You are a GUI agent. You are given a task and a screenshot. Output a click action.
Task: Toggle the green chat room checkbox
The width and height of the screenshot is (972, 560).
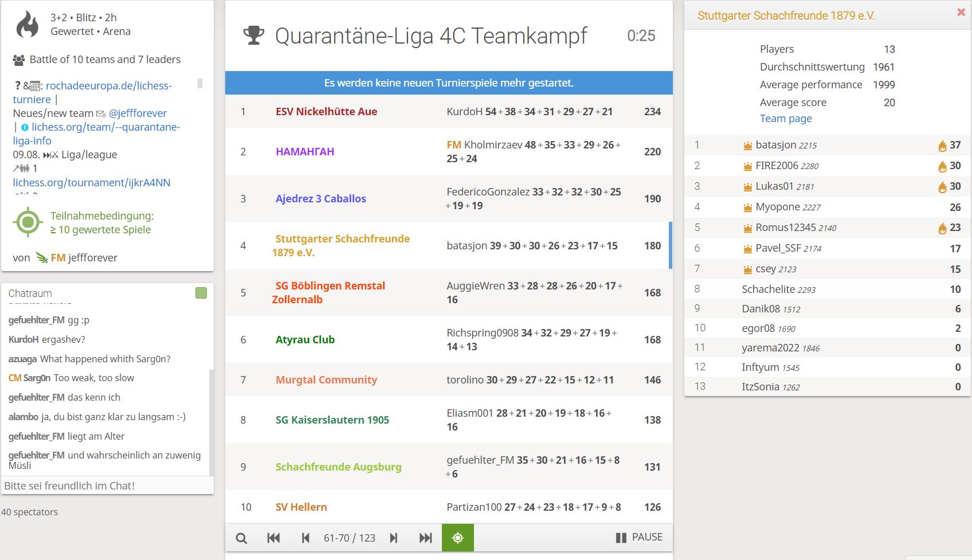pos(201,293)
